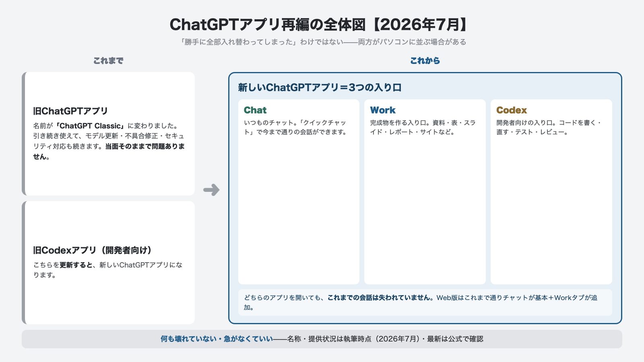
Task: Click the "旧Codexアプリ（開発者向け）" heading
Action: point(94,250)
